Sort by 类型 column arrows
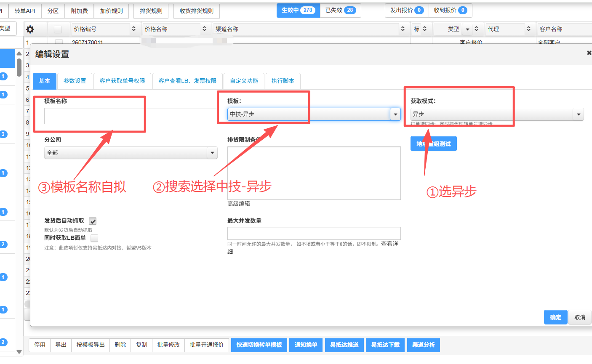This screenshot has width=592, height=364. pos(476,29)
